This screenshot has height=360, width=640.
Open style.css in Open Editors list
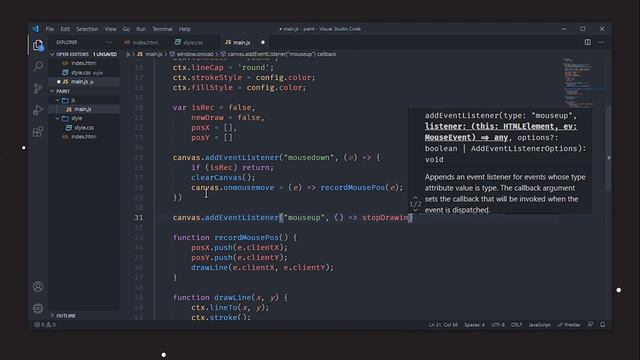click(x=84, y=73)
